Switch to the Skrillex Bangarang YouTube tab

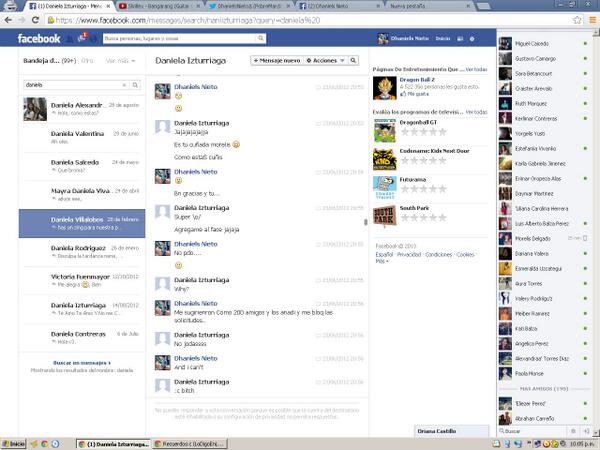pos(160,6)
